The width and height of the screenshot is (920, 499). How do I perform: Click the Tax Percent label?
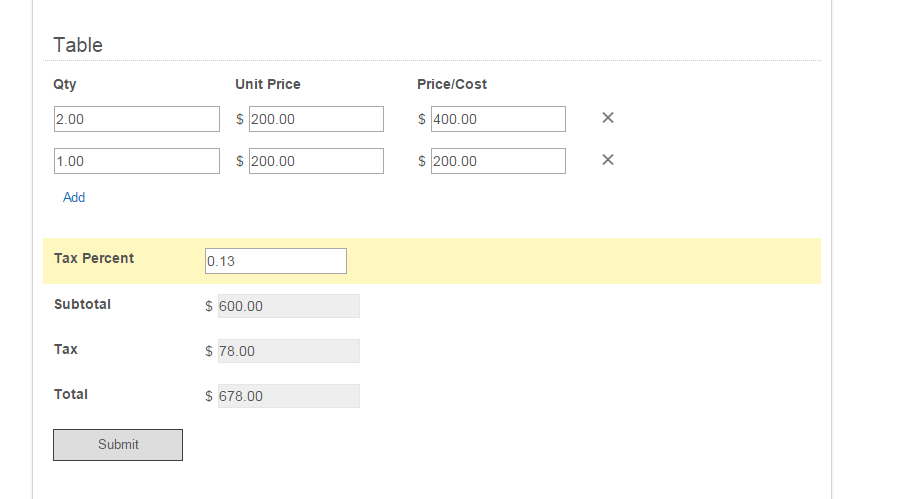coord(94,258)
